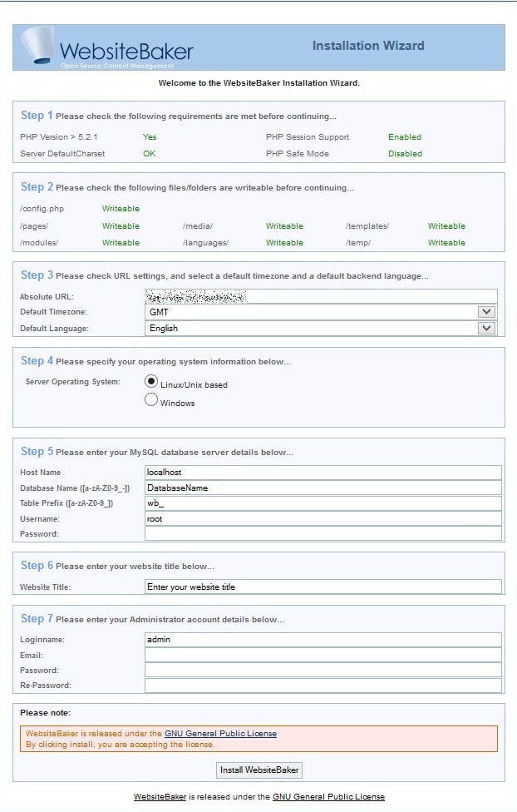The height and width of the screenshot is (812, 517).
Task: Click the 'Step 3' heading
Action: pyautogui.click(x=37, y=275)
